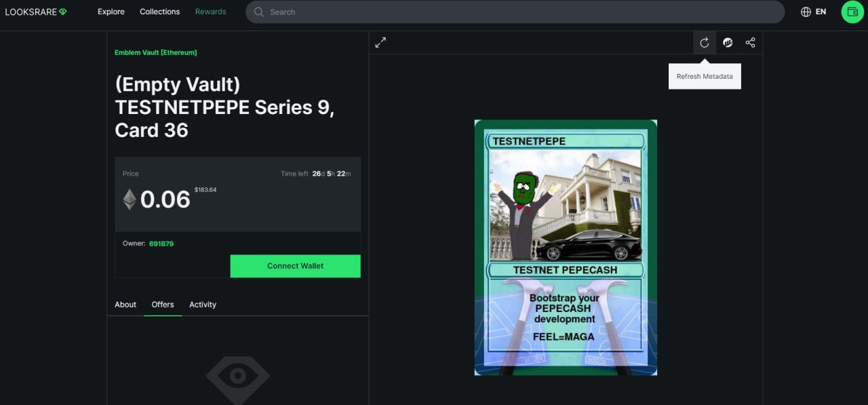Click the Connect Wallet button

(296, 266)
